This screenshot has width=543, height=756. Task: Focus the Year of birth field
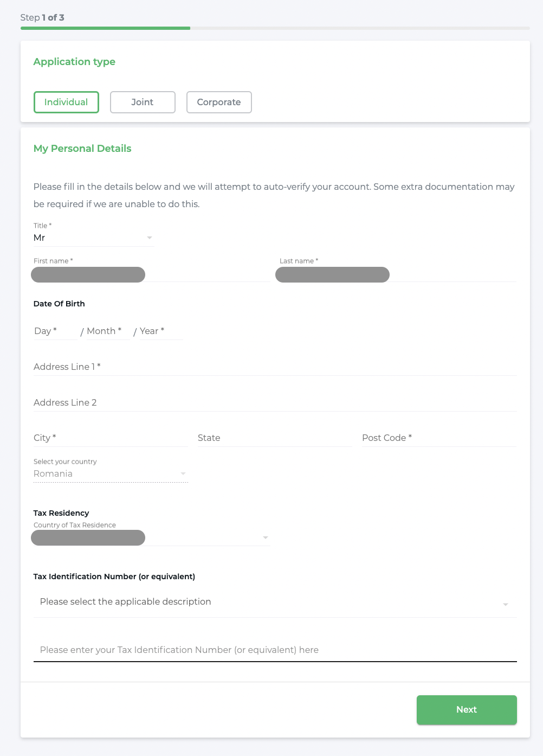coord(160,331)
